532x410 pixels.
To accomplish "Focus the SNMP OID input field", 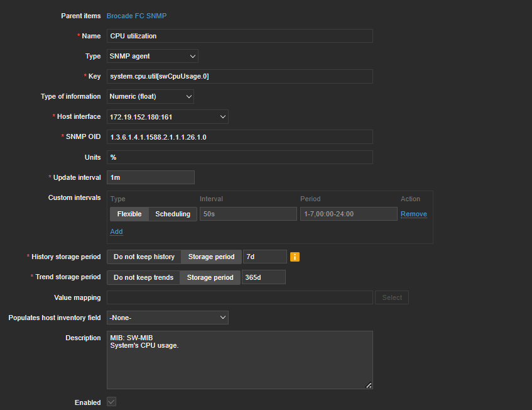I will coord(239,137).
